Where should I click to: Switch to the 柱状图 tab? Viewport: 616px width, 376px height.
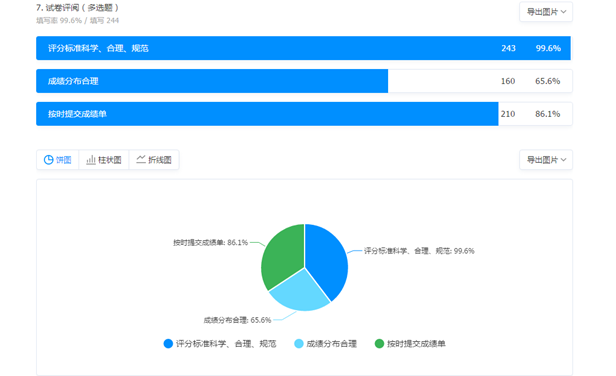104,160
